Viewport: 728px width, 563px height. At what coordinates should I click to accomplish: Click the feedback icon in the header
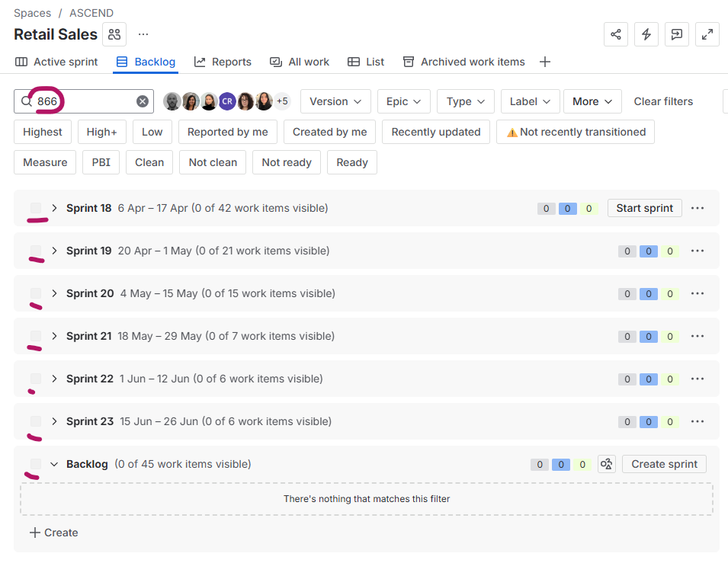[x=677, y=34]
